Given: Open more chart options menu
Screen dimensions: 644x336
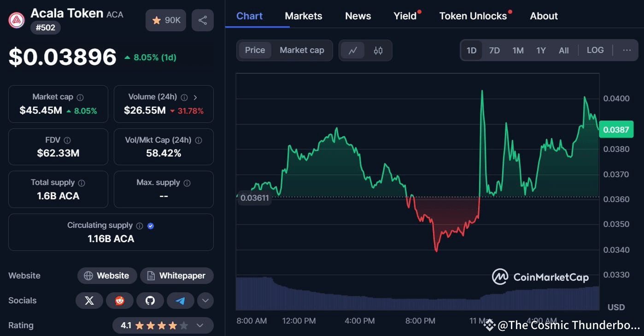Looking at the screenshot, I should click(x=626, y=50).
